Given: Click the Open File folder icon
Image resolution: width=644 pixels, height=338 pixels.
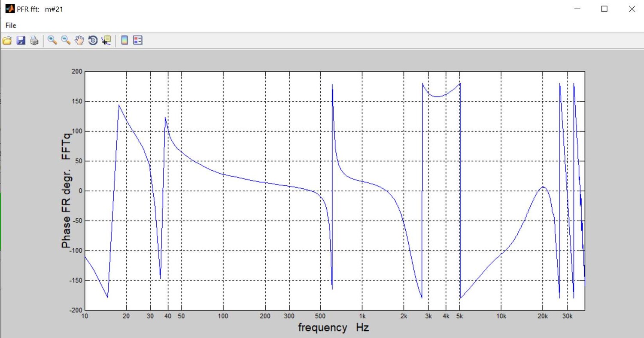Looking at the screenshot, I should coord(7,40).
